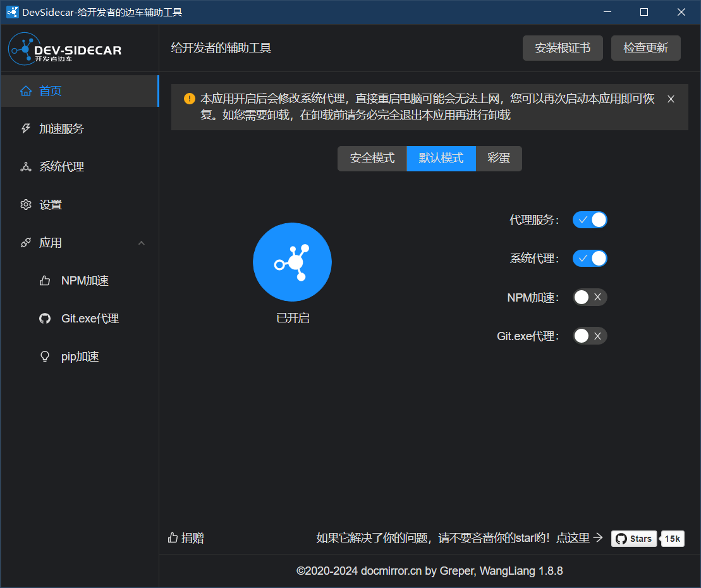701x588 pixels.
Task: Click the network icon beside 系统代理
Action: click(26, 167)
